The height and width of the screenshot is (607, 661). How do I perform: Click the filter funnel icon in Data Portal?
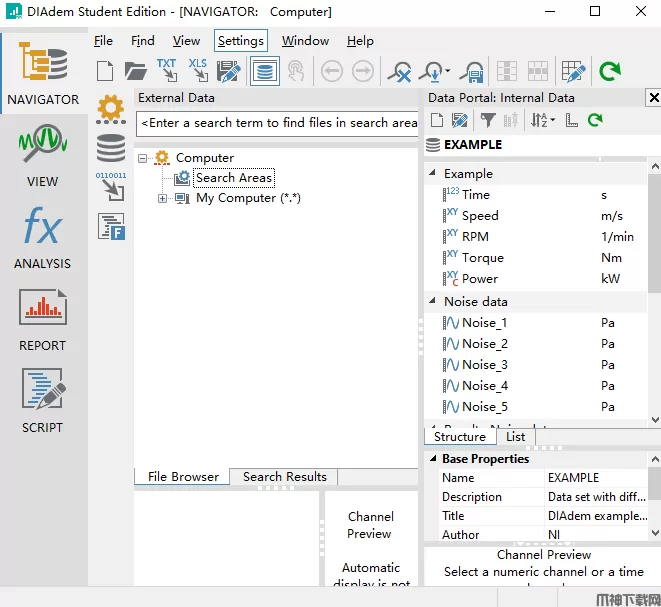click(x=487, y=120)
